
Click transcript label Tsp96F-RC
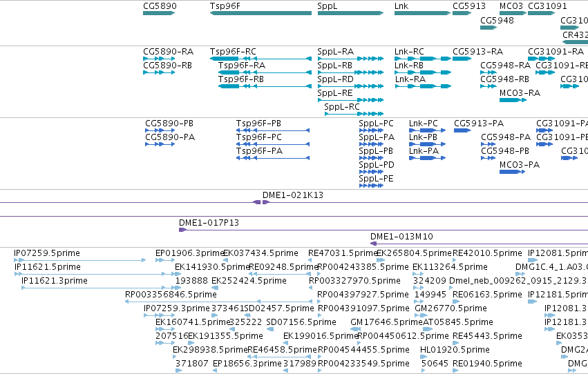pos(233,51)
